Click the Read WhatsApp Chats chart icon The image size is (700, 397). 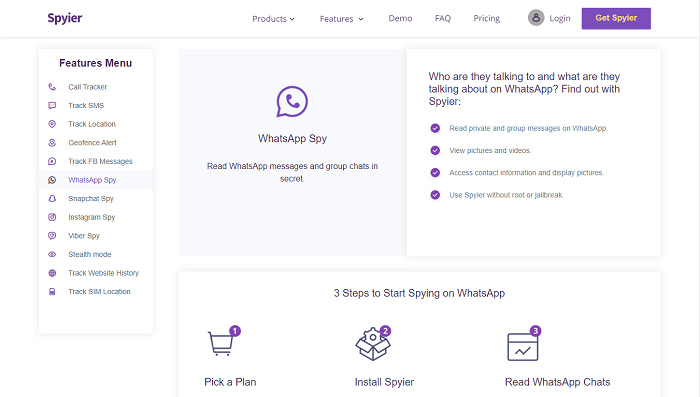(524, 343)
